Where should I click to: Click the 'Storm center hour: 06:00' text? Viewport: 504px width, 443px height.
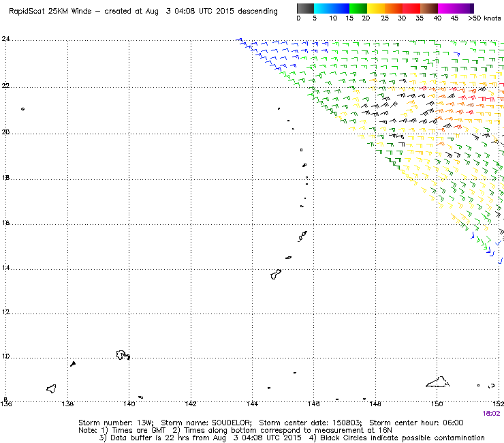click(416, 423)
